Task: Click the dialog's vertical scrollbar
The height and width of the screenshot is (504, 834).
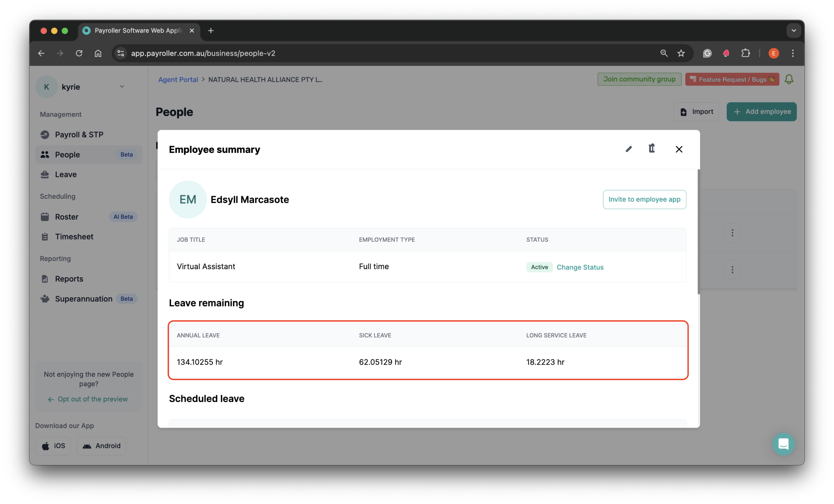Action: point(698,232)
